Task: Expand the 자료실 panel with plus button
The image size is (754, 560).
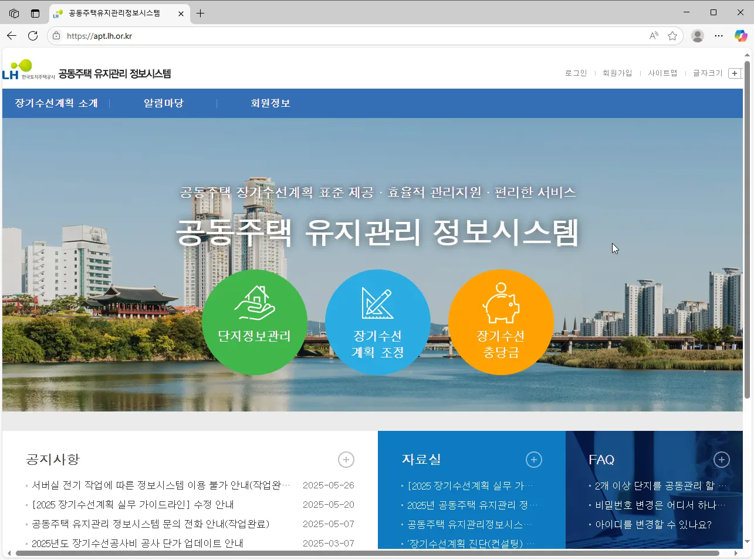Action: [534, 460]
